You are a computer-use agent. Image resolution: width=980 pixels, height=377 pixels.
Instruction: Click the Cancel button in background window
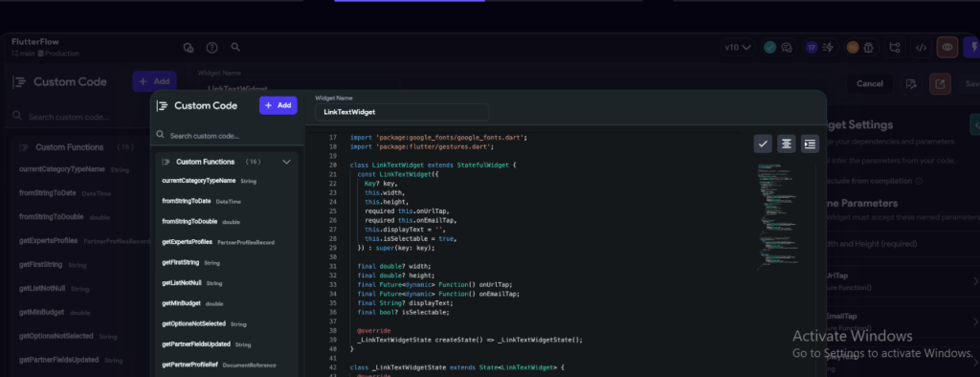click(x=869, y=84)
